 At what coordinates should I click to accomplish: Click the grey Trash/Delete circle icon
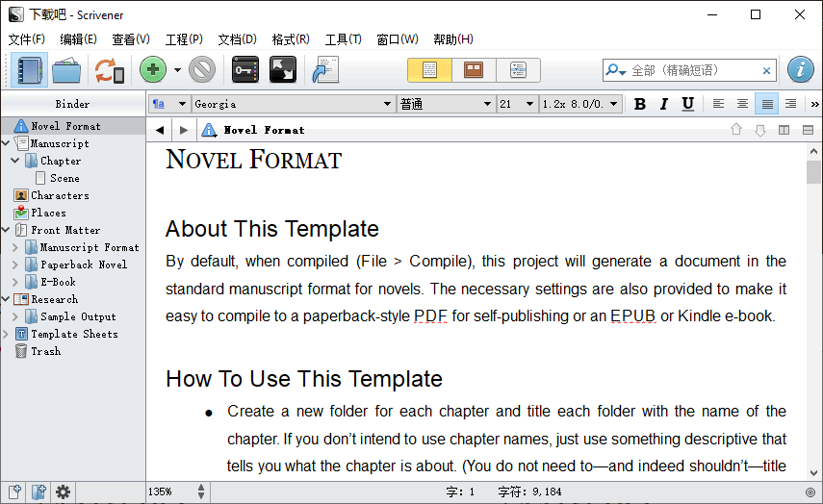click(202, 70)
